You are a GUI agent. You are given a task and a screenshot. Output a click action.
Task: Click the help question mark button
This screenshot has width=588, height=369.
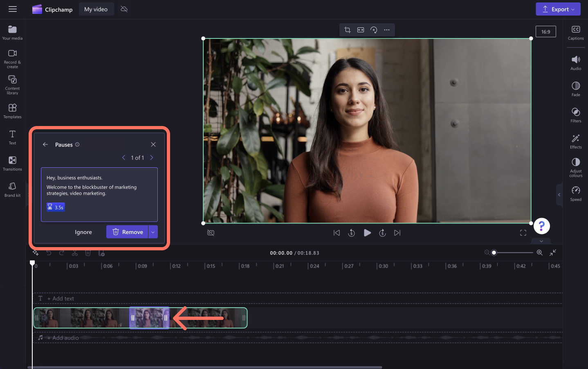pos(542,226)
